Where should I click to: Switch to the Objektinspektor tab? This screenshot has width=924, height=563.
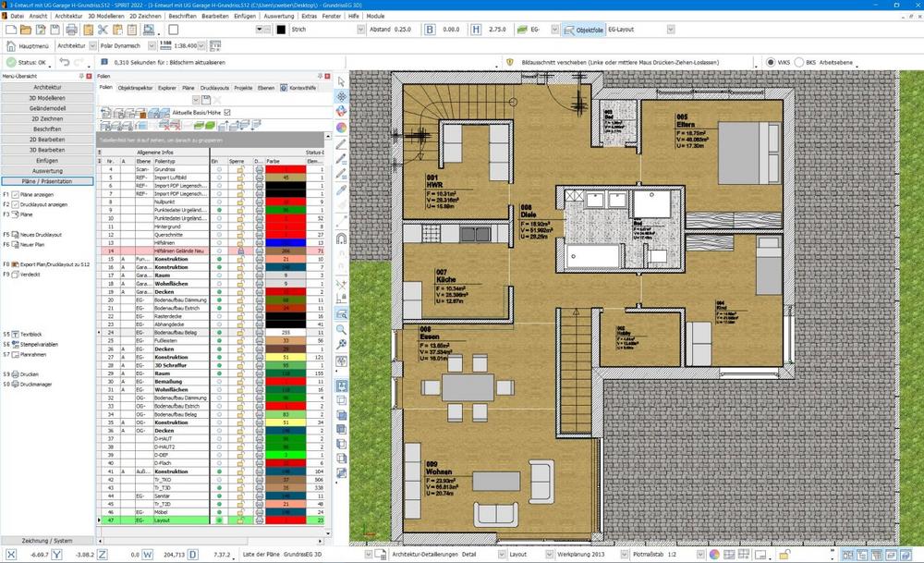(135, 87)
